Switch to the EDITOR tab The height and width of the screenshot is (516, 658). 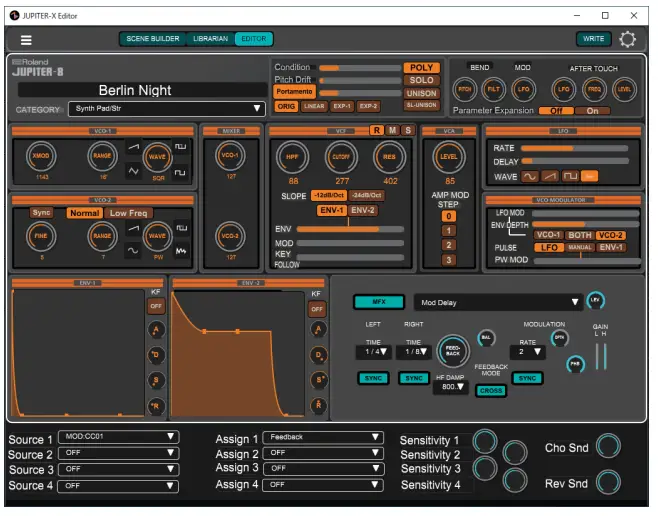pyautogui.click(x=253, y=39)
